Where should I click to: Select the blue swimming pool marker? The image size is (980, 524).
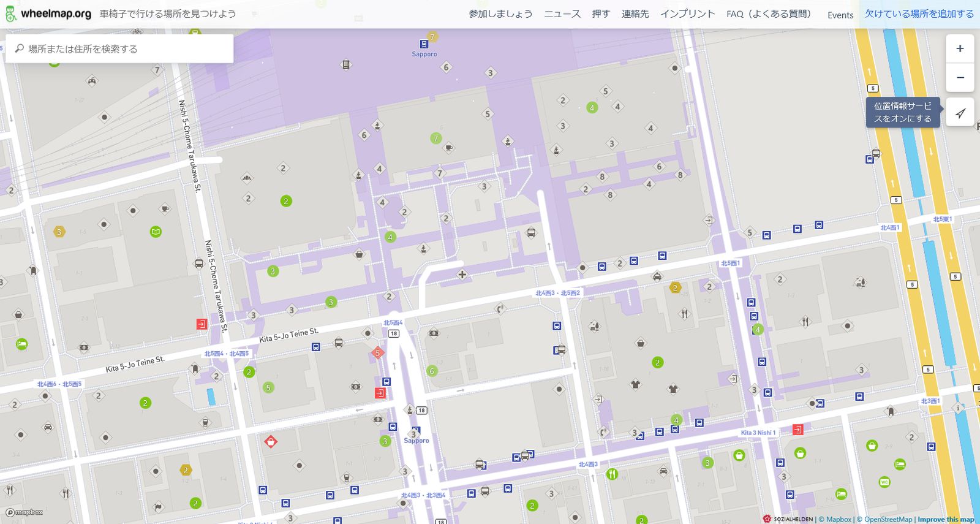click(x=211, y=397)
